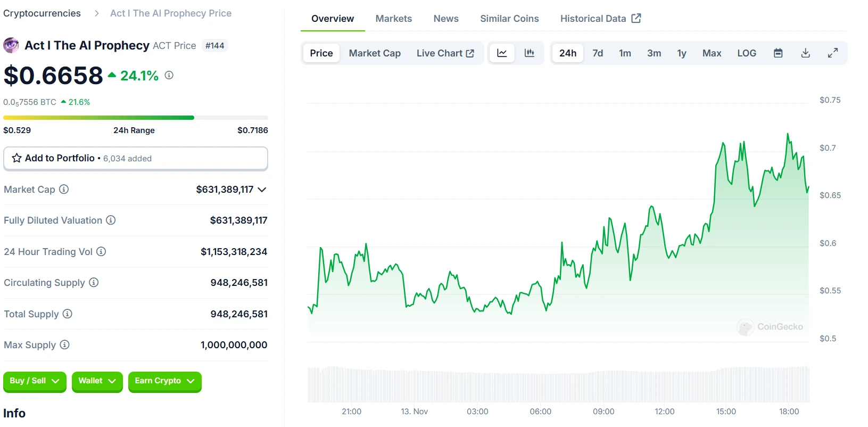Click the Act I The AI Prophecy Price breadcrumb
868x427 pixels.
pos(171,13)
